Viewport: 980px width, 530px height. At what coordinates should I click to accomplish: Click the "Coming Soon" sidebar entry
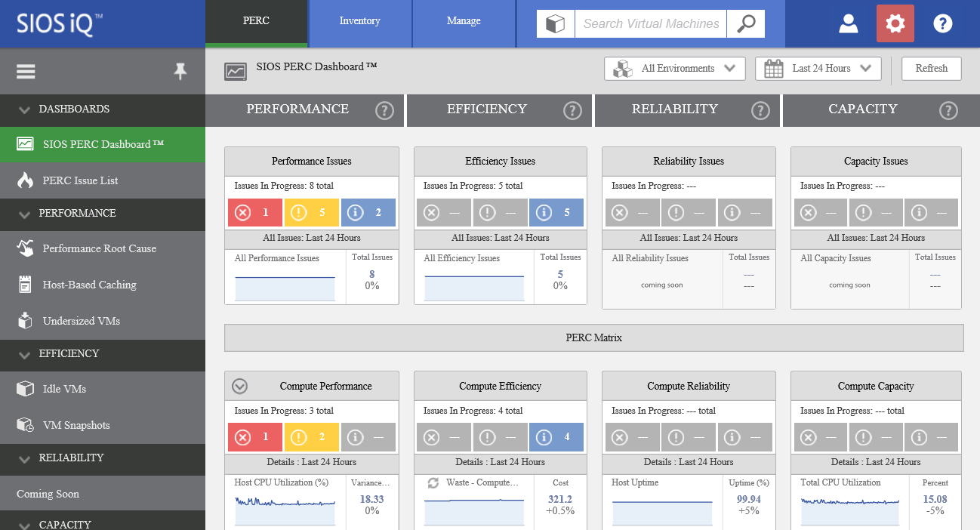pyautogui.click(x=103, y=494)
